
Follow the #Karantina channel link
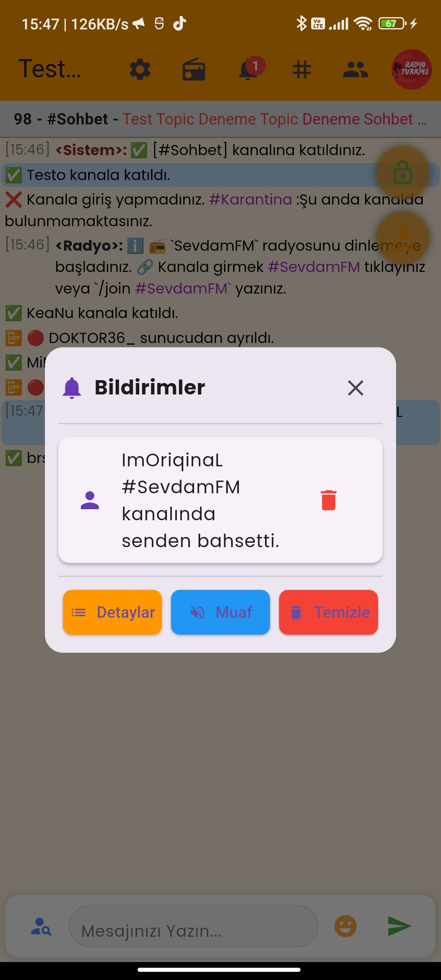pos(250,200)
